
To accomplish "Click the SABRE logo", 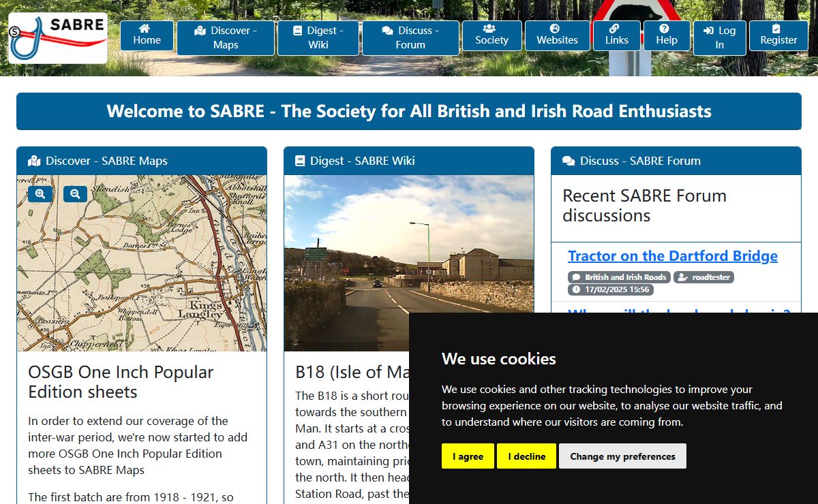I will [58, 38].
